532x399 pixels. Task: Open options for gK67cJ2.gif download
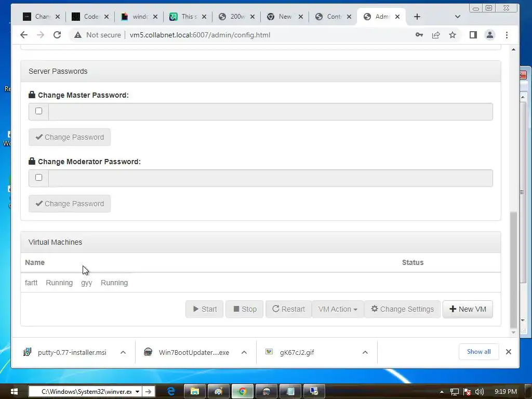pyautogui.click(x=365, y=352)
